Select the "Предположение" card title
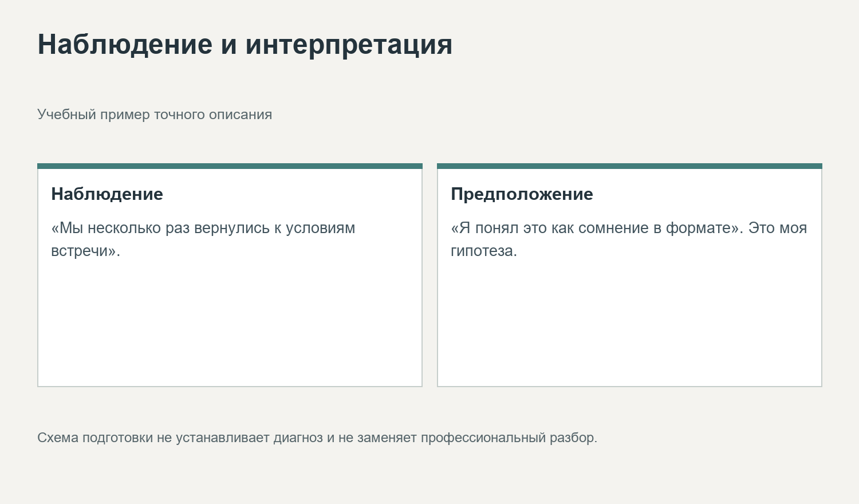 point(522,194)
